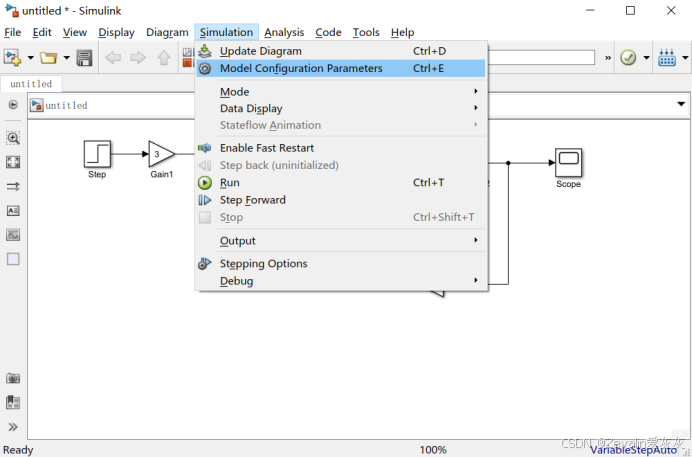Expand the Build Model dropdown arrow
The image size is (692, 457).
click(x=685, y=58)
